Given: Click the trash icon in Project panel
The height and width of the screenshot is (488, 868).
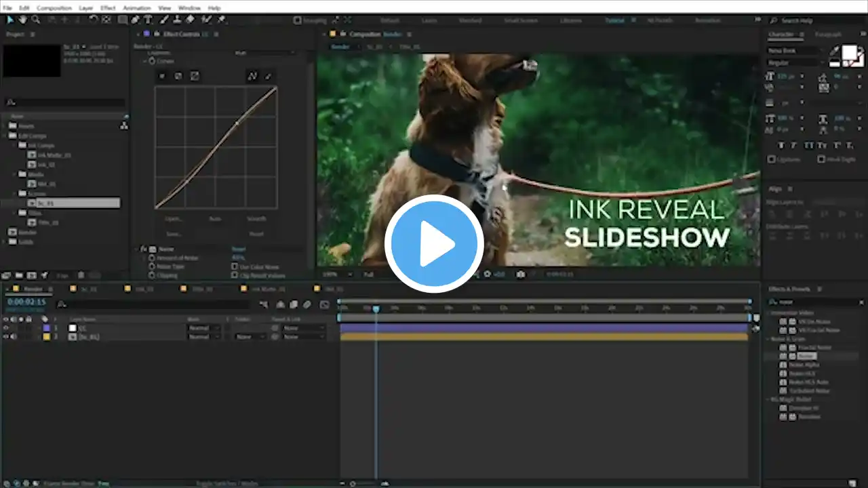Looking at the screenshot, I should point(81,275).
